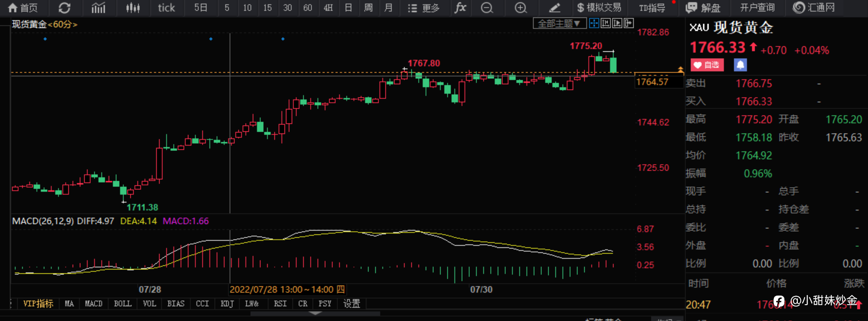Select the 4H timeframe period
The width and height of the screenshot is (868, 321).
[328, 8]
